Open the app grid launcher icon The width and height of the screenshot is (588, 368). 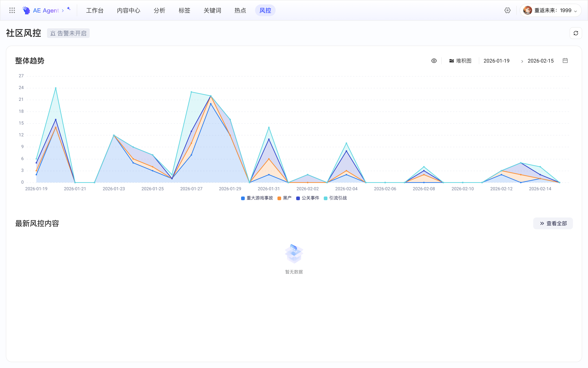pyautogui.click(x=12, y=10)
